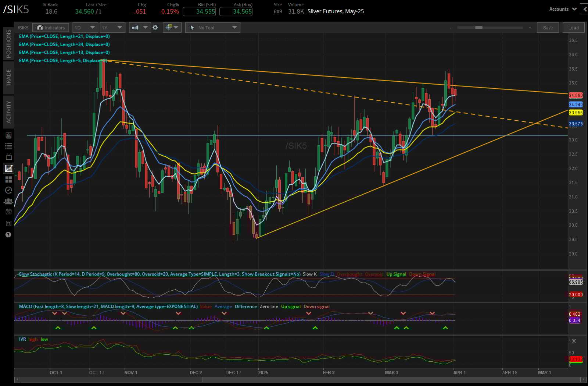This screenshot has width=588, height=386.
Task: Click the Load button
Action: (573, 27)
